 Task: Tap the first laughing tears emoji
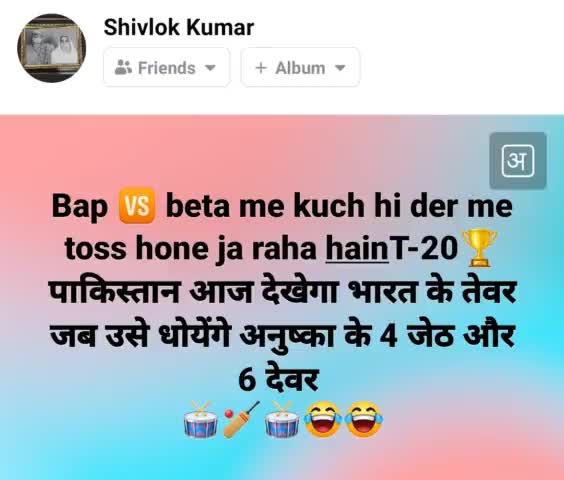click(x=323, y=420)
